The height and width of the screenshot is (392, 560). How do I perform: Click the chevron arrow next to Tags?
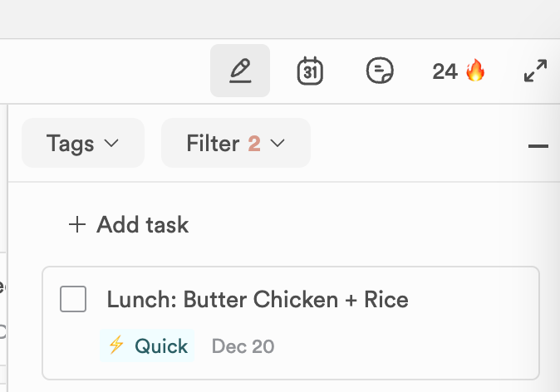(x=111, y=143)
